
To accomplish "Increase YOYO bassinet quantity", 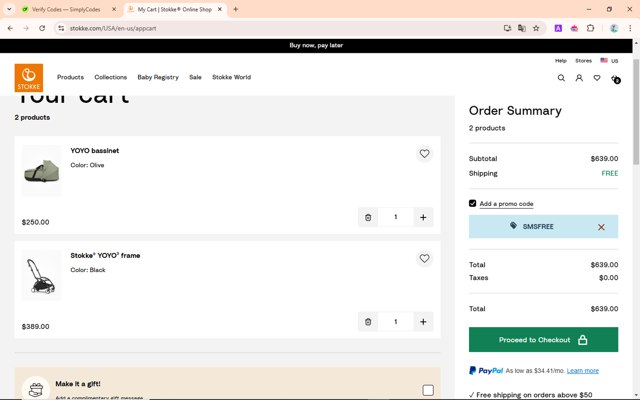I will point(423,217).
